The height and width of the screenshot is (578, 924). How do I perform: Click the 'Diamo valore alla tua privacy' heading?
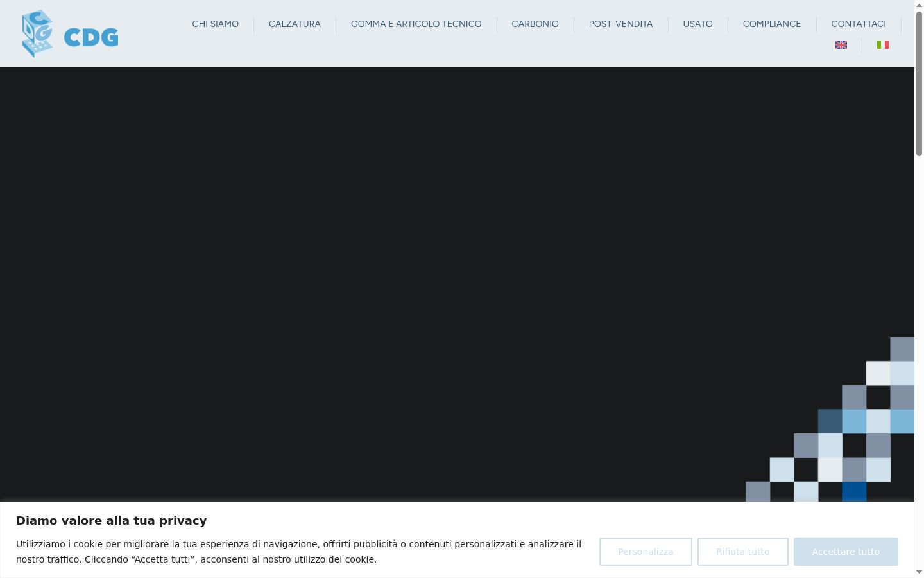[x=112, y=521]
